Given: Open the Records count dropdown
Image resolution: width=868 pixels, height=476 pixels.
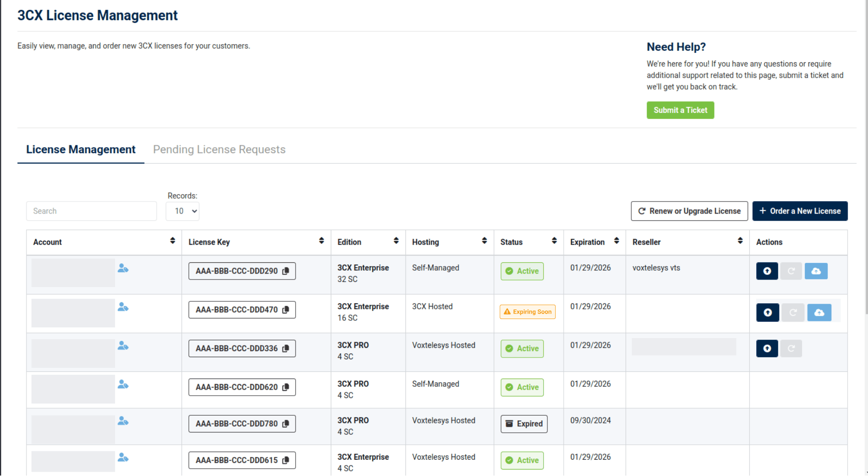Looking at the screenshot, I should [x=182, y=211].
